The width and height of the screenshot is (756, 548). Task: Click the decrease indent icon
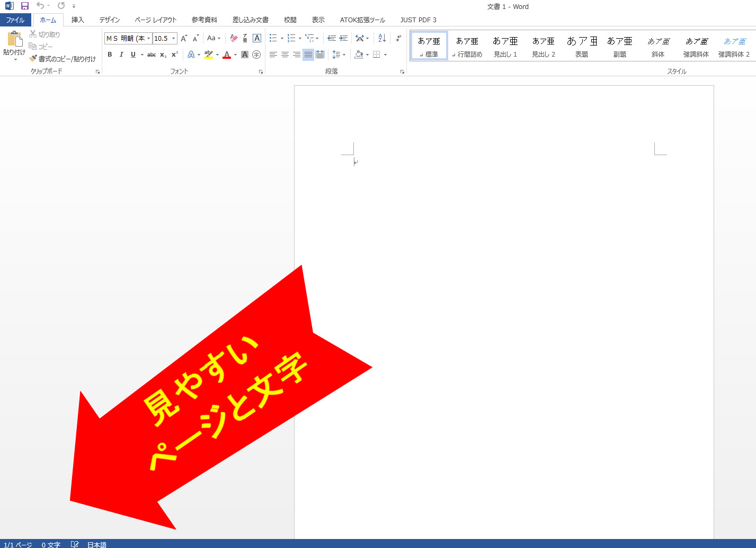[332, 38]
